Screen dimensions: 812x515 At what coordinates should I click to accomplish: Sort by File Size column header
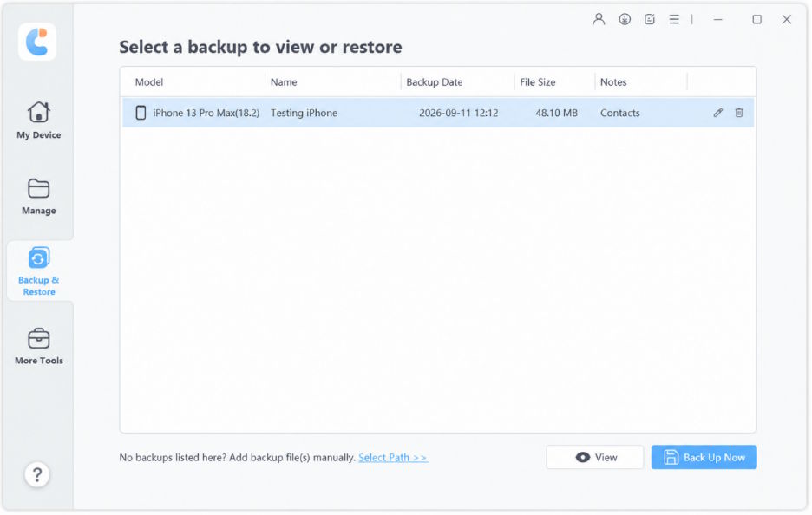click(538, 81)
